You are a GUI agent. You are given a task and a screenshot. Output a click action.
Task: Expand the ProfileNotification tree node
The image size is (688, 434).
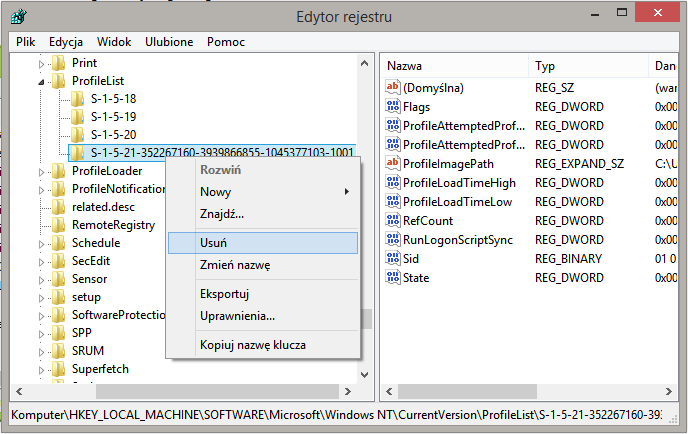click(x=41, y=190)
